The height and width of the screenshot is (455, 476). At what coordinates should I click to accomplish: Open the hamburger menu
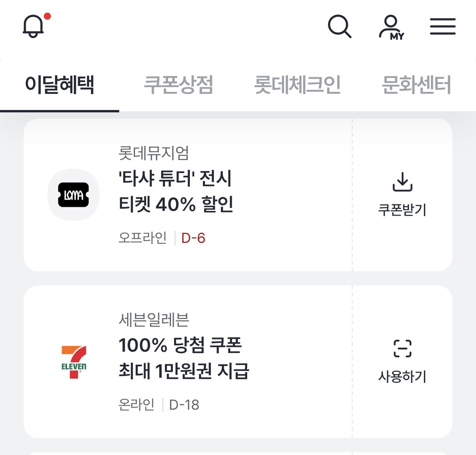[x=442, y=27]
